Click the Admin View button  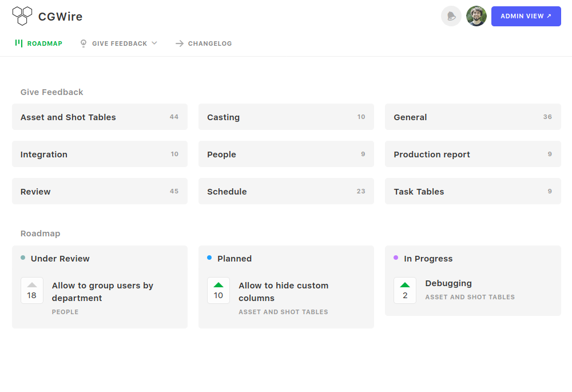pyautogui.click(x=526, y=16)
